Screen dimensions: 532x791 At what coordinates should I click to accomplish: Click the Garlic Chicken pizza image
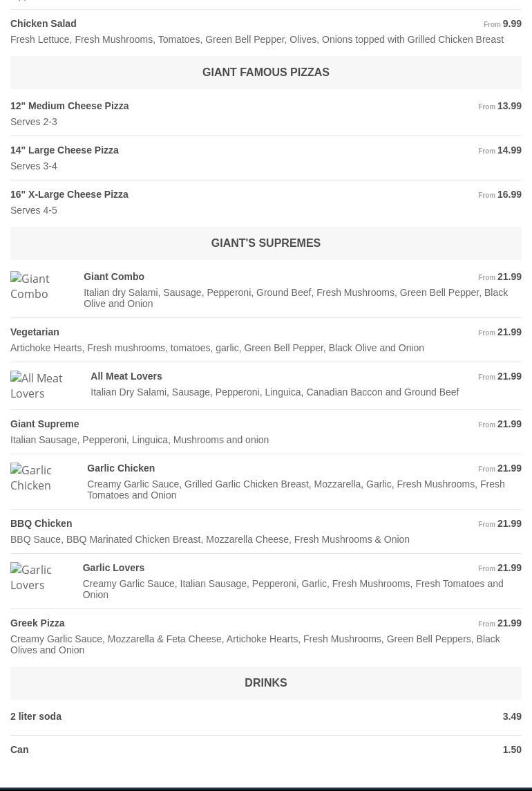tap(41, 478)
